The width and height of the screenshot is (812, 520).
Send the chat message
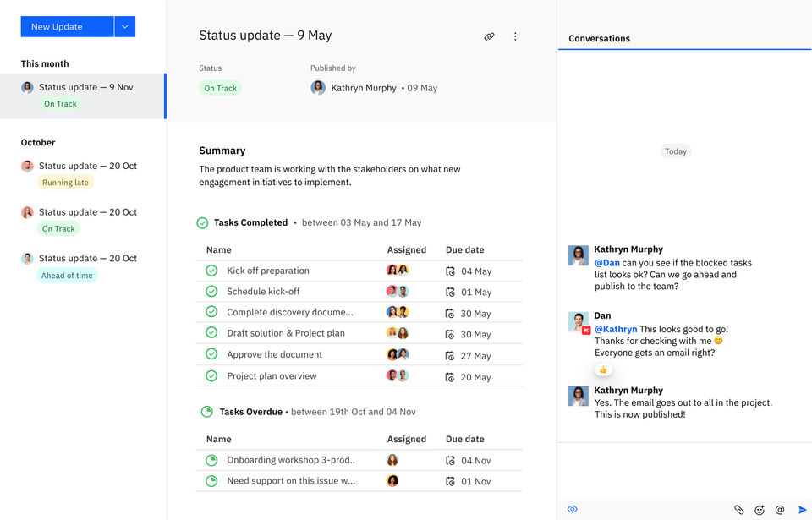802,510
